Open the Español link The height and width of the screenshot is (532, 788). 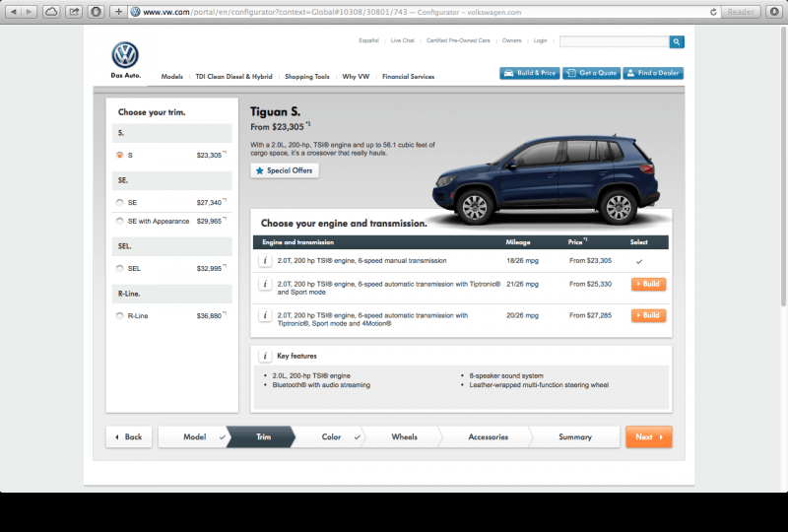[368, 40]
